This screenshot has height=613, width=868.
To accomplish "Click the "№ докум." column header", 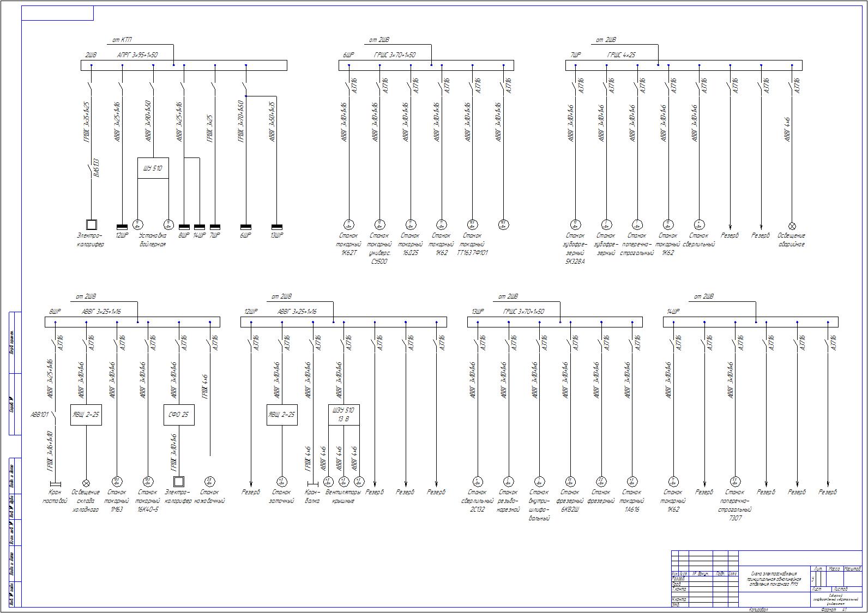I will pos(700,574).
